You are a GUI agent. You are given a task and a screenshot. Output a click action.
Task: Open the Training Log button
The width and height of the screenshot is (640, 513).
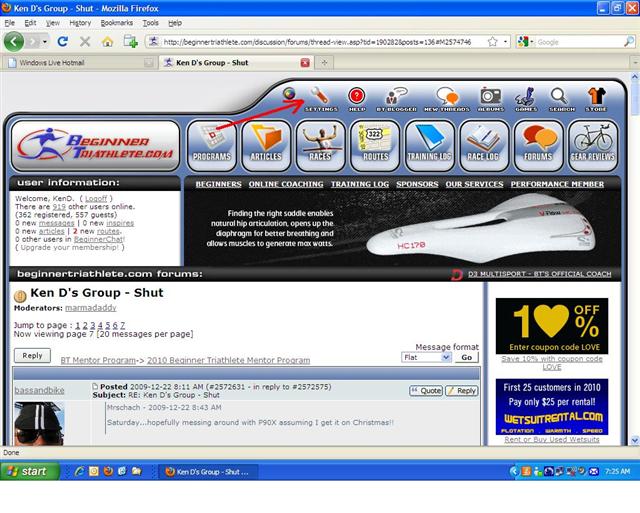[429, 146]
